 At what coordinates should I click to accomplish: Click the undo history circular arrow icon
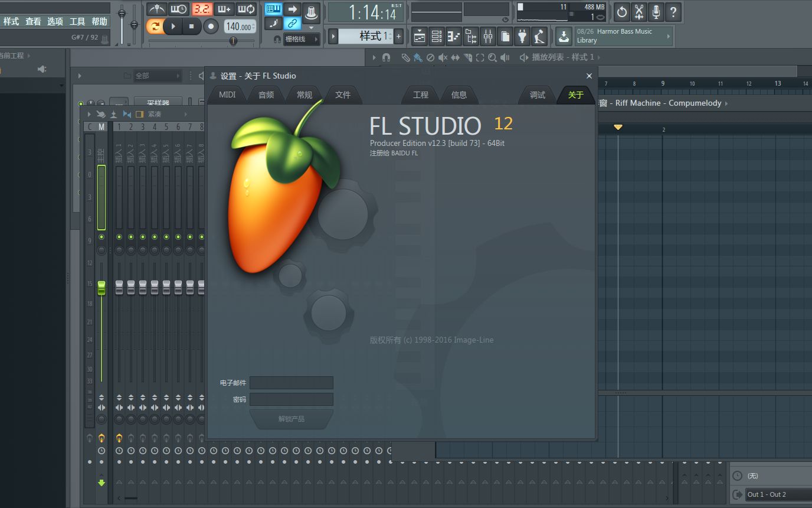[x=622, y=11]
